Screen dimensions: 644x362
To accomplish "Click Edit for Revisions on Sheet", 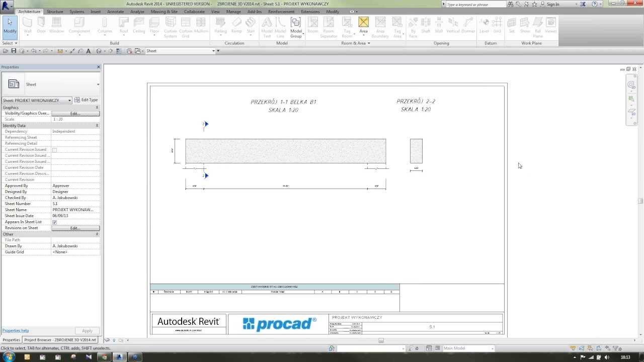I will (75, 228).
